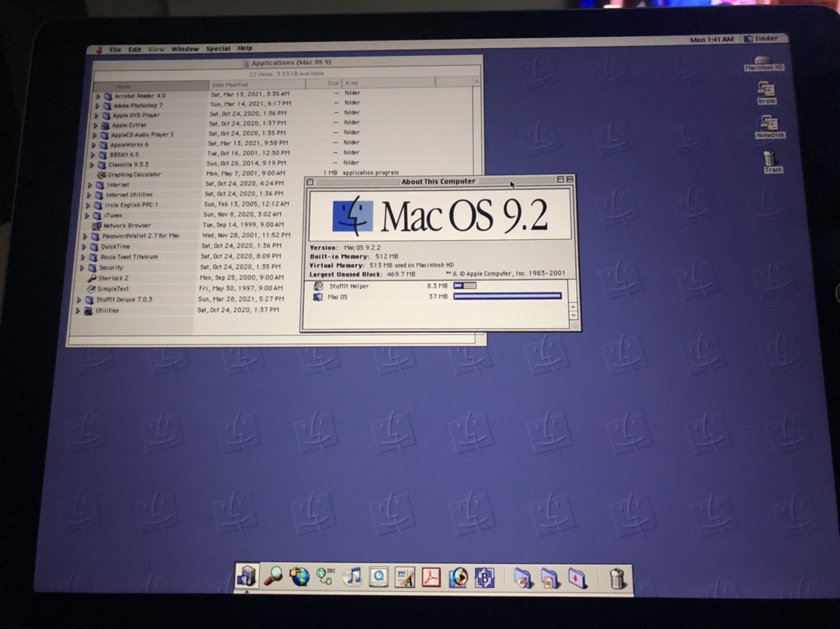
Task: Launch the IRC client from the dock
Action: click(x=325, y=576)
